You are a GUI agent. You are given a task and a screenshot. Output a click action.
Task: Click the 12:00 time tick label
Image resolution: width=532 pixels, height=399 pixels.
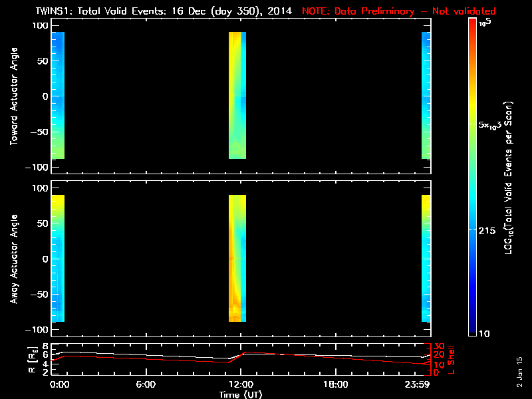pyautogui.click(x=240, y=384)
